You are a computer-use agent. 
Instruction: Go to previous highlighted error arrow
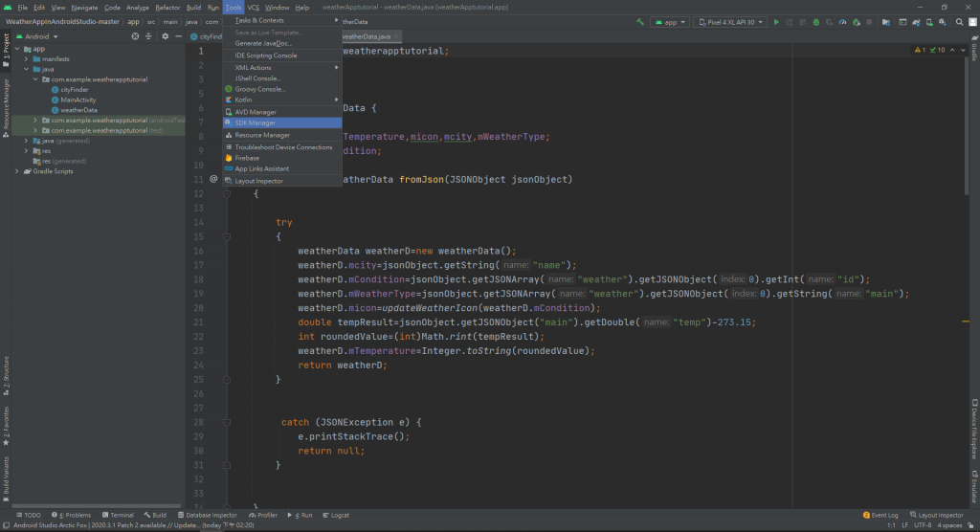[952, 50]
